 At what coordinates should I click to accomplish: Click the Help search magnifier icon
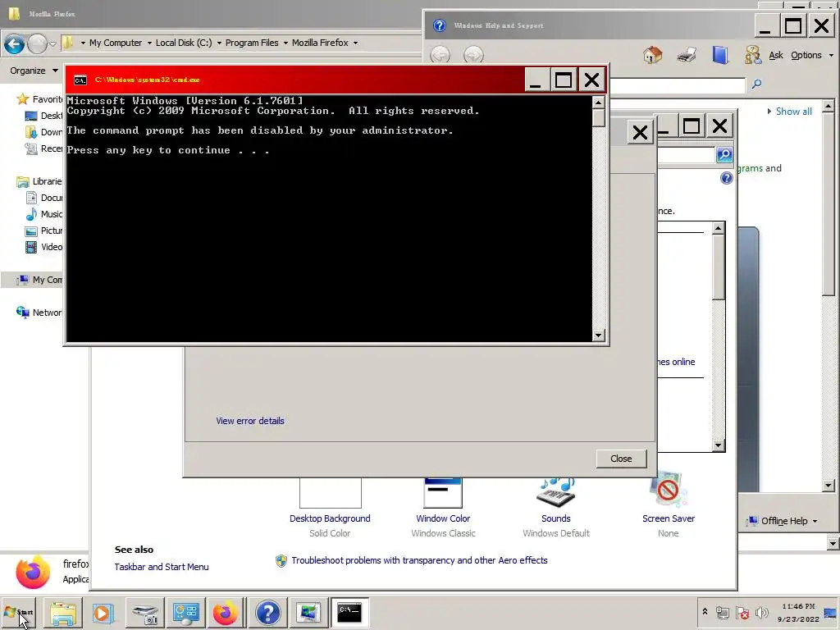756,84
